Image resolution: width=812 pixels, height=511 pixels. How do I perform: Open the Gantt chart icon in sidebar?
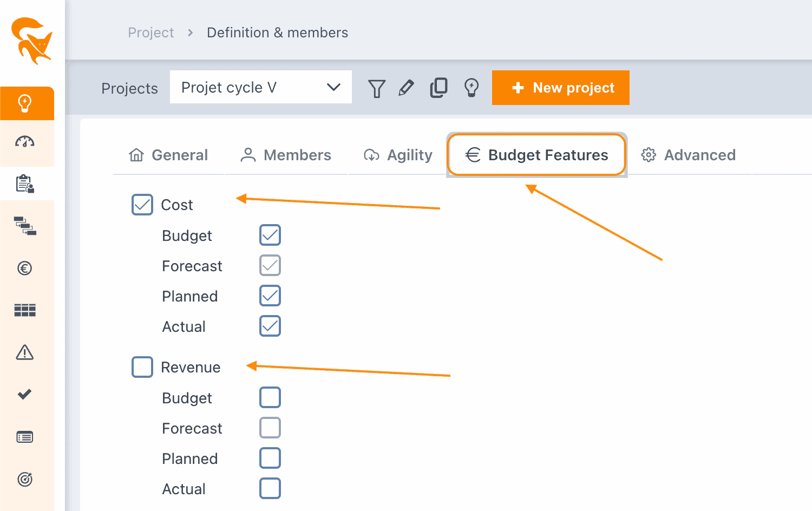(25, 226)
